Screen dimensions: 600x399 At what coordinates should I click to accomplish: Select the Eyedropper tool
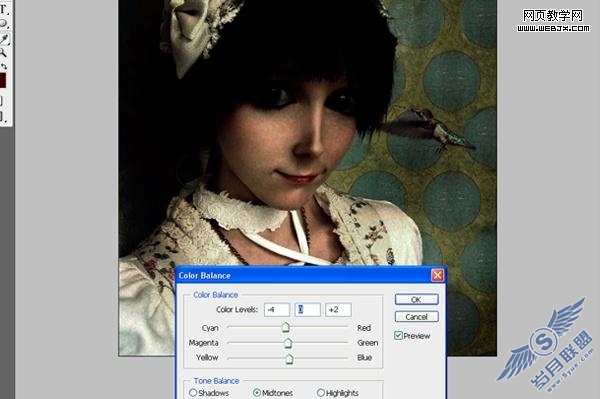pyautogui.click(x=4, y=39)
